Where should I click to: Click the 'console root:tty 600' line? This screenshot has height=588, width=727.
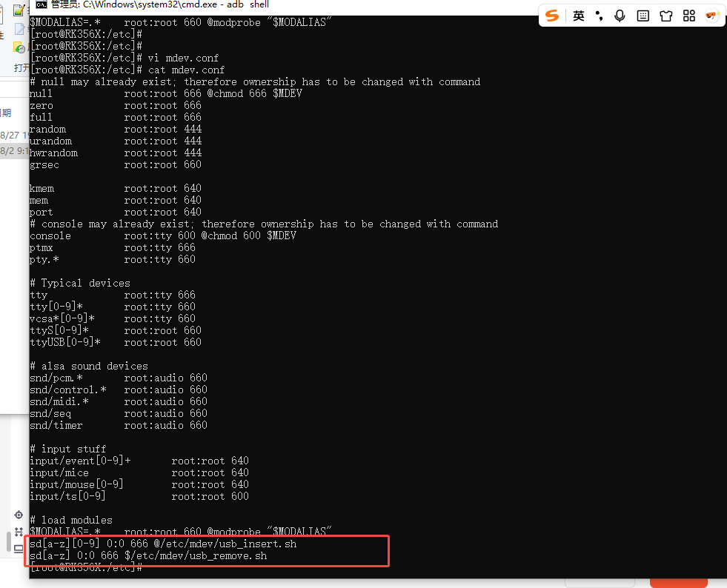pos(163,235)
